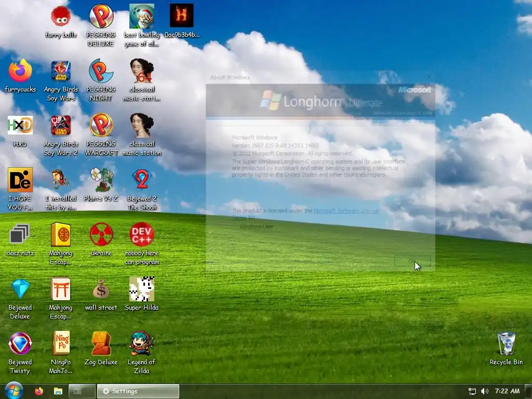Click OK in About Windows dialog
Viewport: 532px width, 399px height.
click(413, 261)
